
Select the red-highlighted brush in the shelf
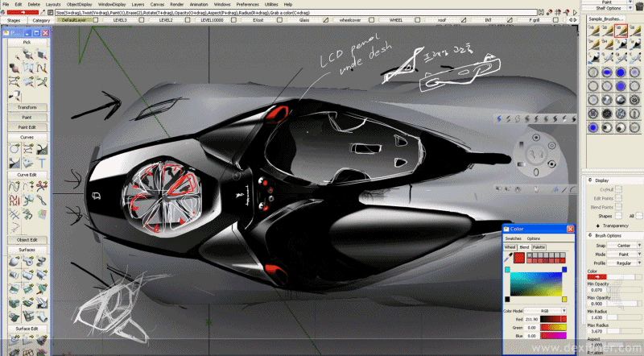coord(621,31)
